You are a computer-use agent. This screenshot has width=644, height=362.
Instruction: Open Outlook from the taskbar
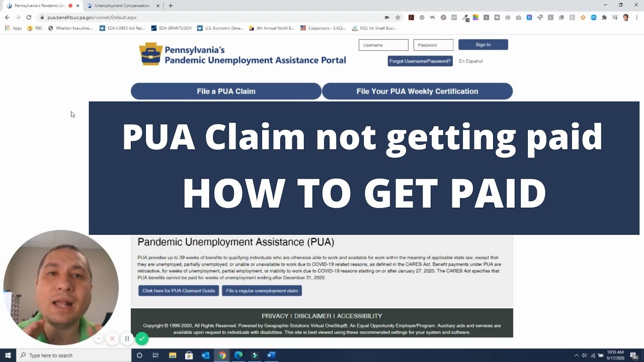205,355
